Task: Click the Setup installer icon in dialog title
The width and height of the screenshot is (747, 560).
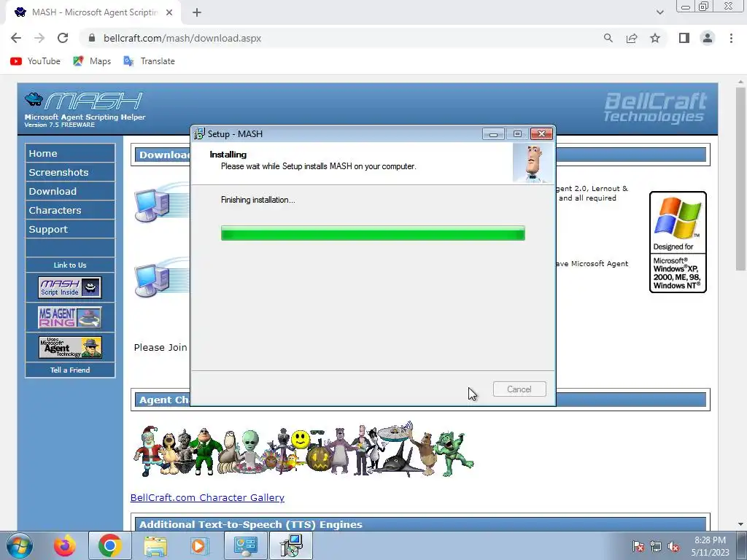Action: 199,134
